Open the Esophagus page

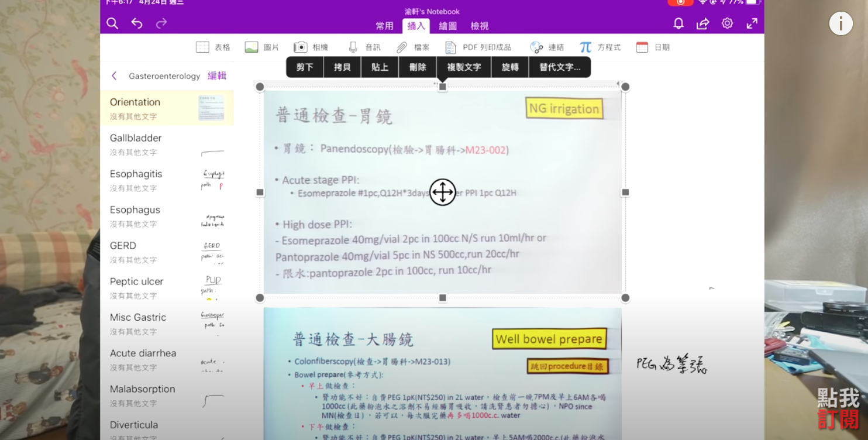(167, 215)
